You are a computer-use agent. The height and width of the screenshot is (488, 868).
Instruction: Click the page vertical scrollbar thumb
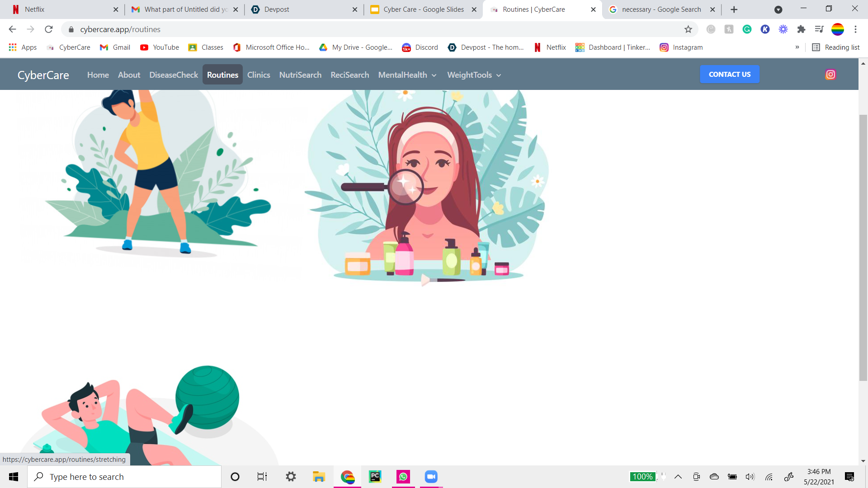point(863,248)
